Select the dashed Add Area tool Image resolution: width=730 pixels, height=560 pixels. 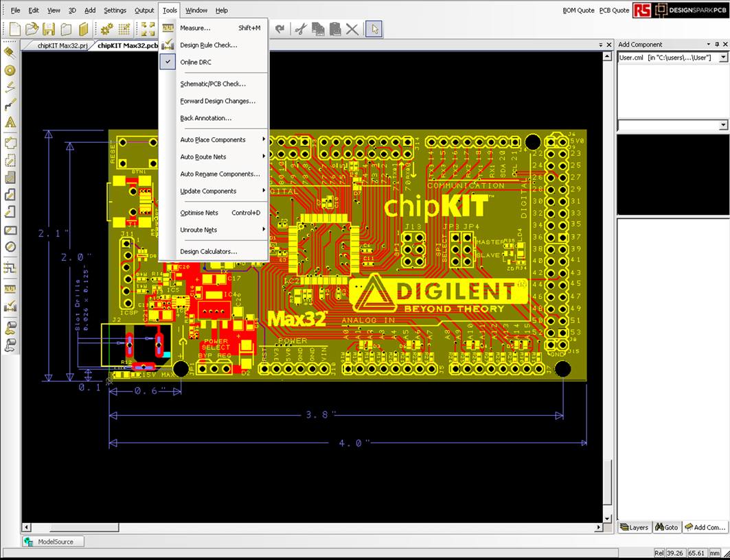coord(10,161)
